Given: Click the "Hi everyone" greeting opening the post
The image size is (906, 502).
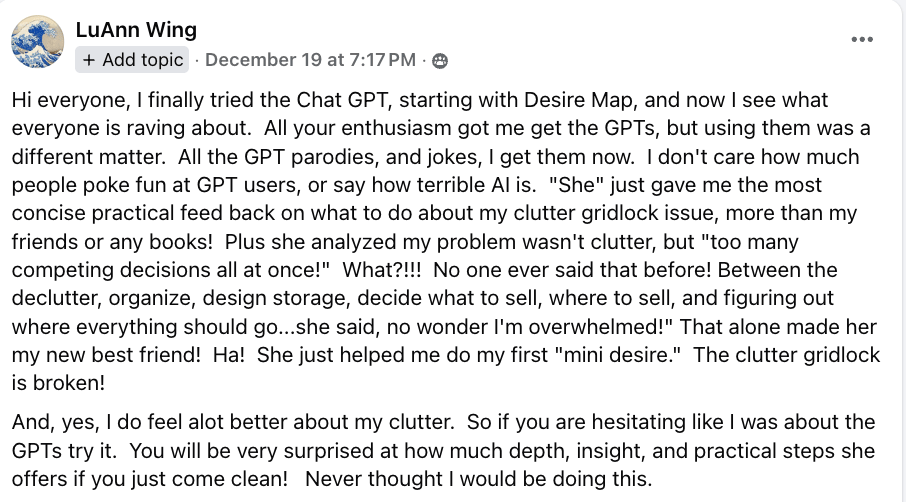Looking at the screenshot, I should point(69,100).
